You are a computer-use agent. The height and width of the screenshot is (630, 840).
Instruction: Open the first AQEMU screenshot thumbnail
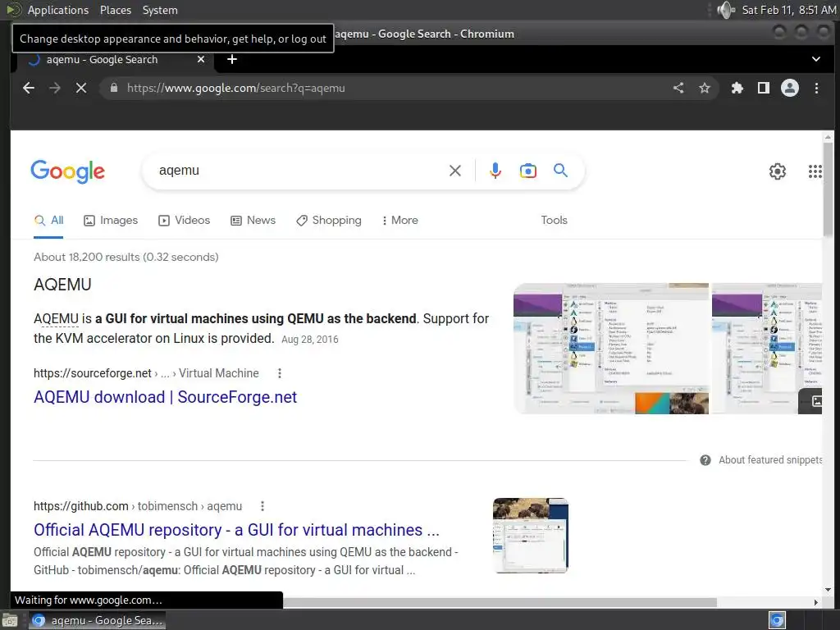611,349
